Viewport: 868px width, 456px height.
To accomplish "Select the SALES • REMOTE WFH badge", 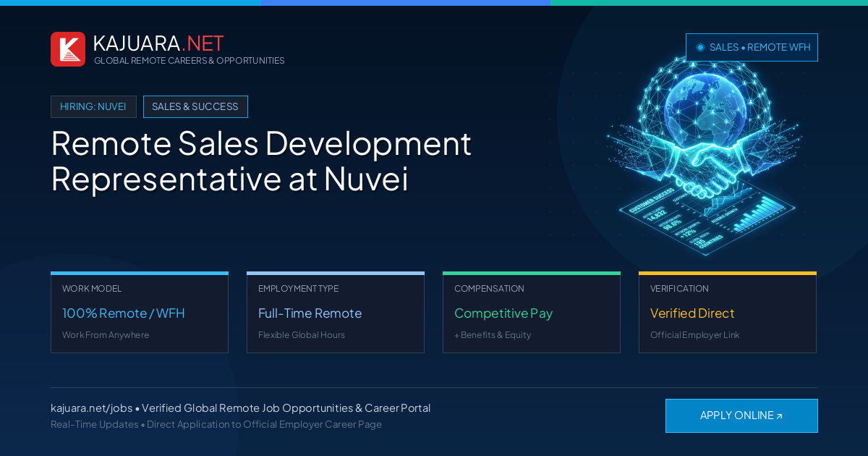I will (752, 47).
